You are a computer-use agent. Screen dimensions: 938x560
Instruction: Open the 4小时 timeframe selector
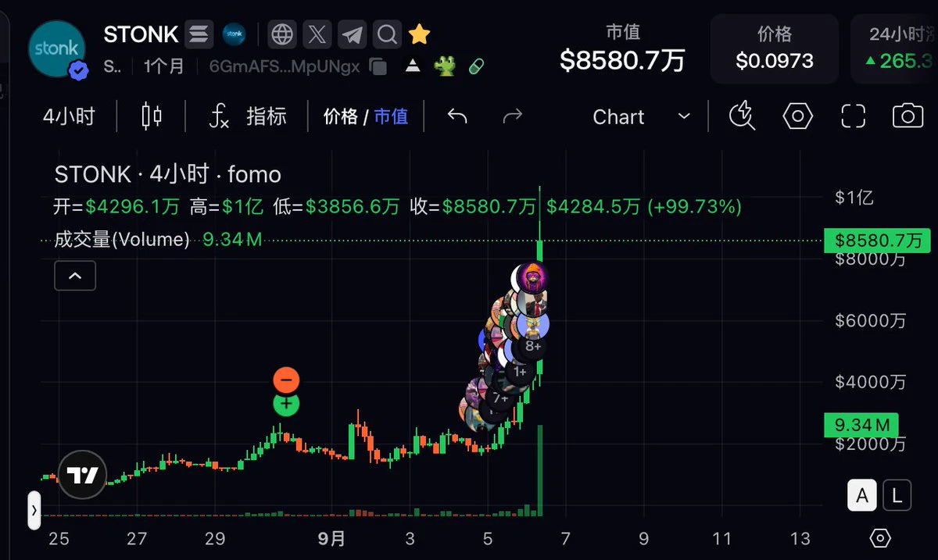pyautogui.click(x=69, y=117)
